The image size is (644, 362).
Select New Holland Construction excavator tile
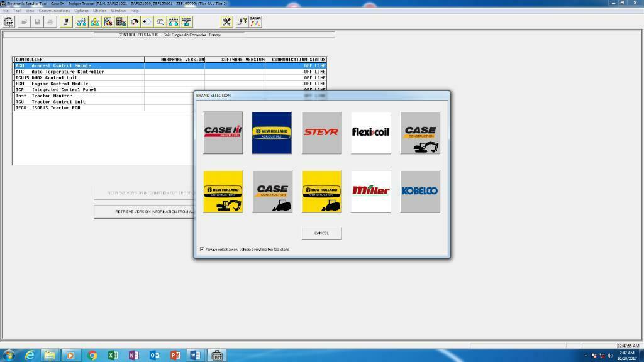pyautogui.click(x=223, y=192)
